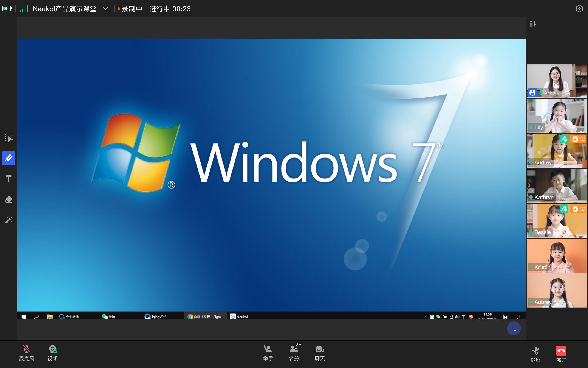This screenshot has height=368, width=588.
Task: Click Arlene's microphone indicator
Action: click(541, 93)
